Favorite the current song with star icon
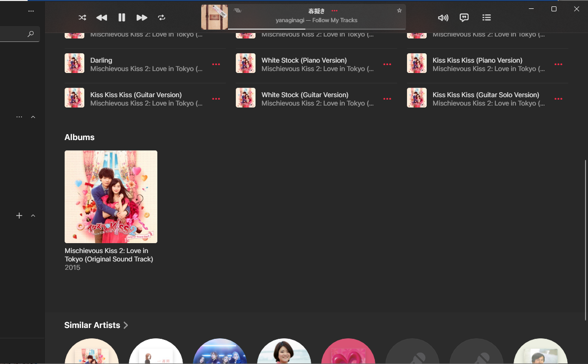 (x=400, y=10)
